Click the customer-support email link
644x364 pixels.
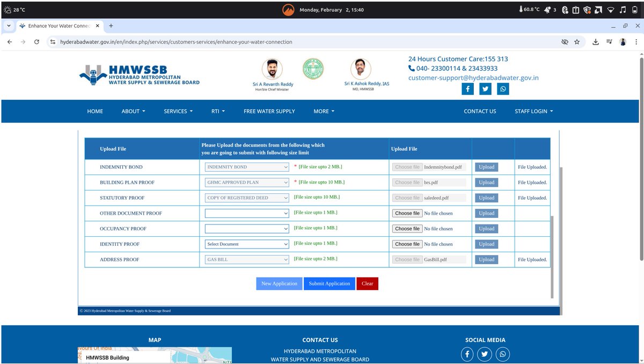(x=473, y=78)
